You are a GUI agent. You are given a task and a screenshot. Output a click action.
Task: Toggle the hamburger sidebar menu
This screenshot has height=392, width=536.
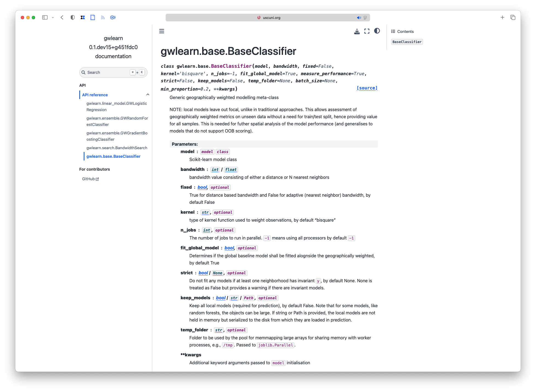point(162,31)
